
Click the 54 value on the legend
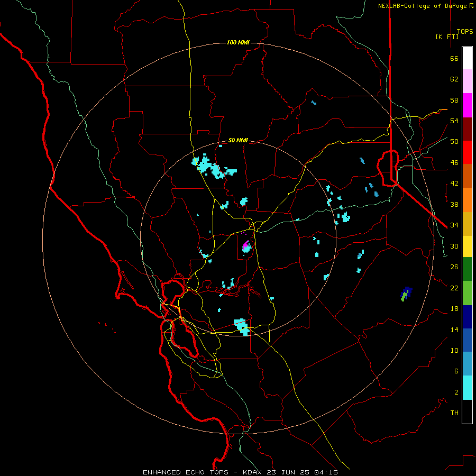(454, 121)
